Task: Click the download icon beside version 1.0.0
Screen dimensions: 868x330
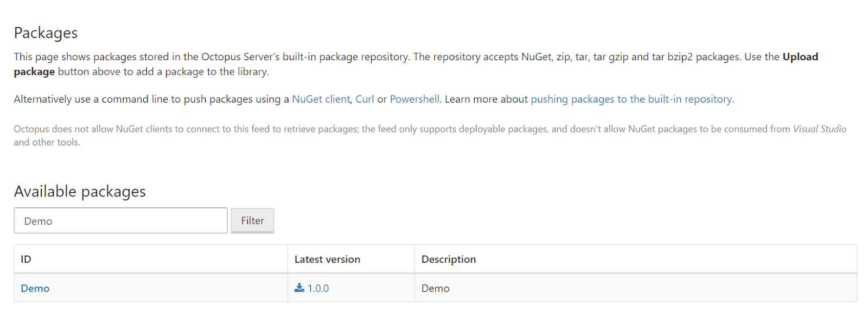Action: pyautogui.click(x=299, y=288)
